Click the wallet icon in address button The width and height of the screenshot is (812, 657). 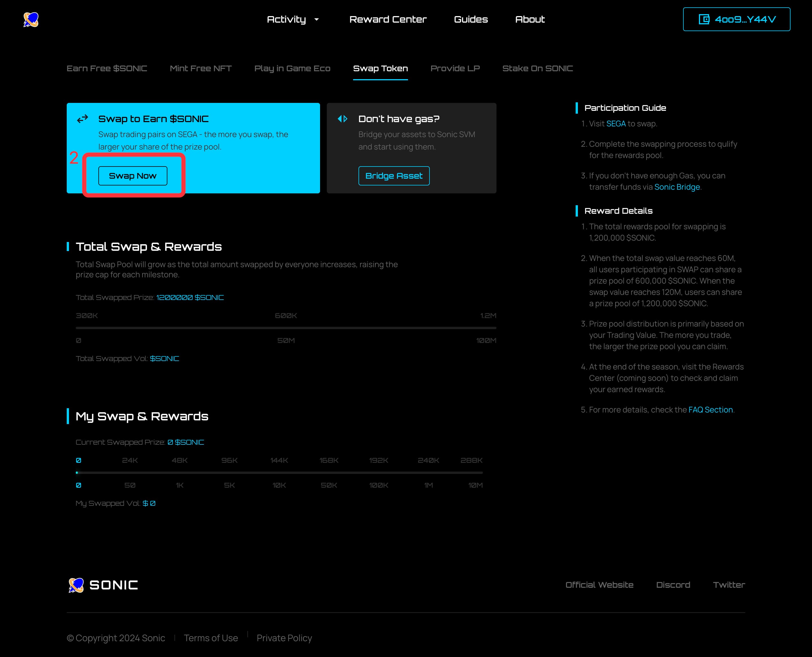point(704,19)
